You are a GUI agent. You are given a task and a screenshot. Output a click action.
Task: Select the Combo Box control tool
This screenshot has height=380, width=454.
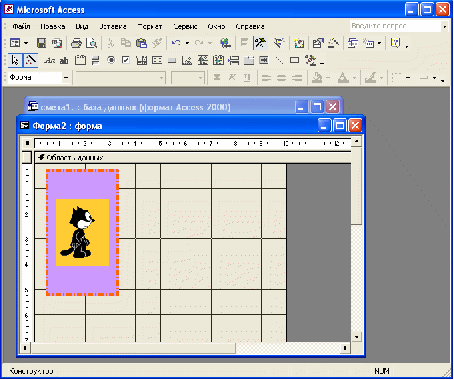(x=141, y=60)
